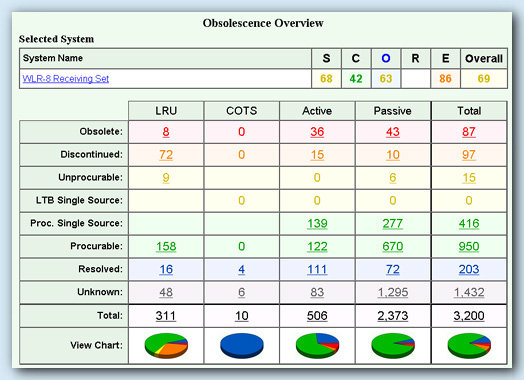Open Unknown Total count 1,432
The height and width of the screenshot is (380, 524).
point(469,292)
